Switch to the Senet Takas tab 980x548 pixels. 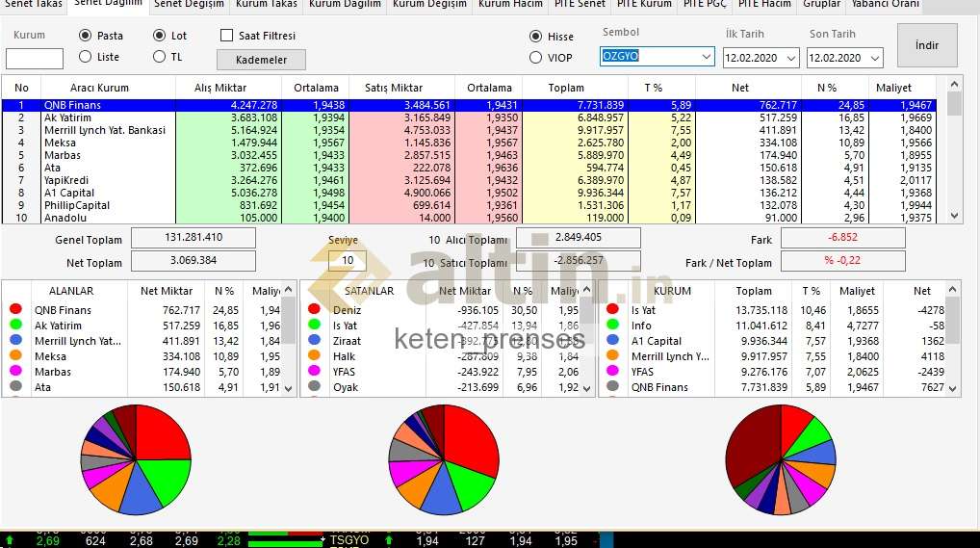[34, 5]
